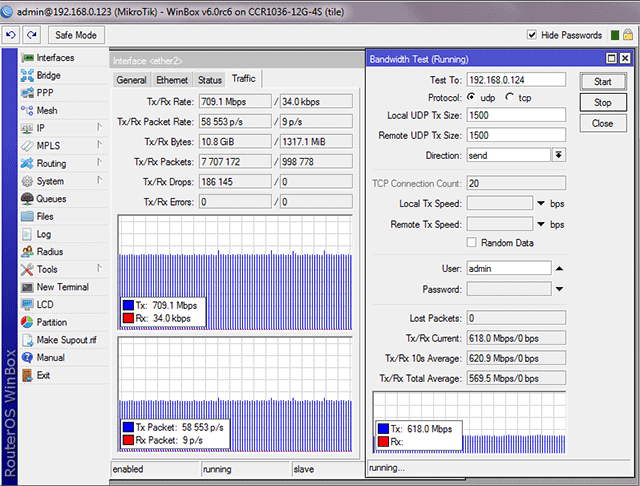Select the Traffic tab

tap(244, 78)
